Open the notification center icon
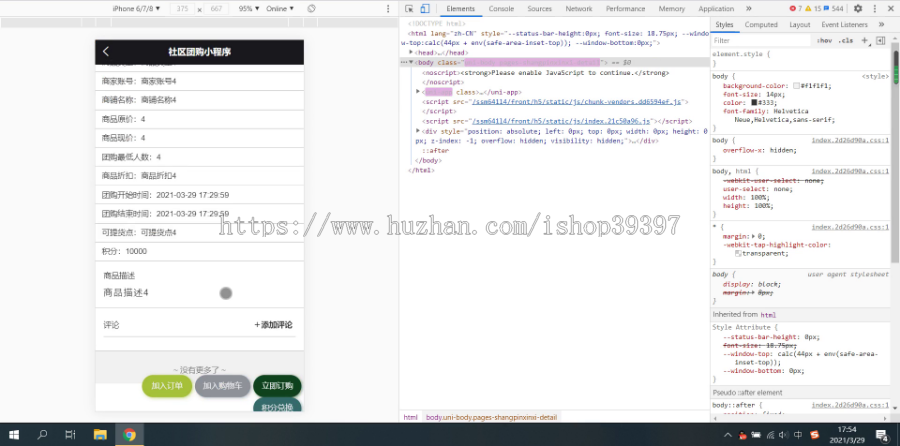Screen dimensions: 900x446 click(x=882, y=435)
